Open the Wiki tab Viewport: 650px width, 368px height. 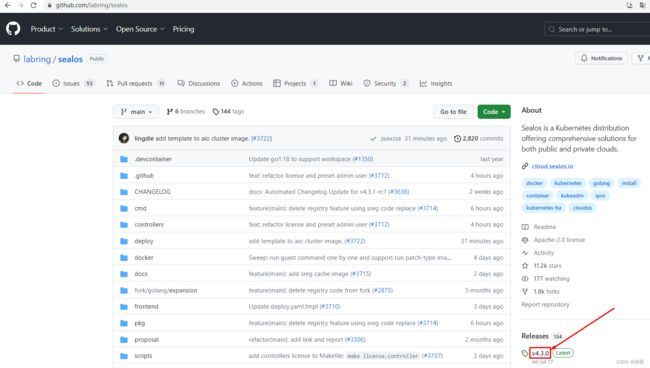(341, 83)
